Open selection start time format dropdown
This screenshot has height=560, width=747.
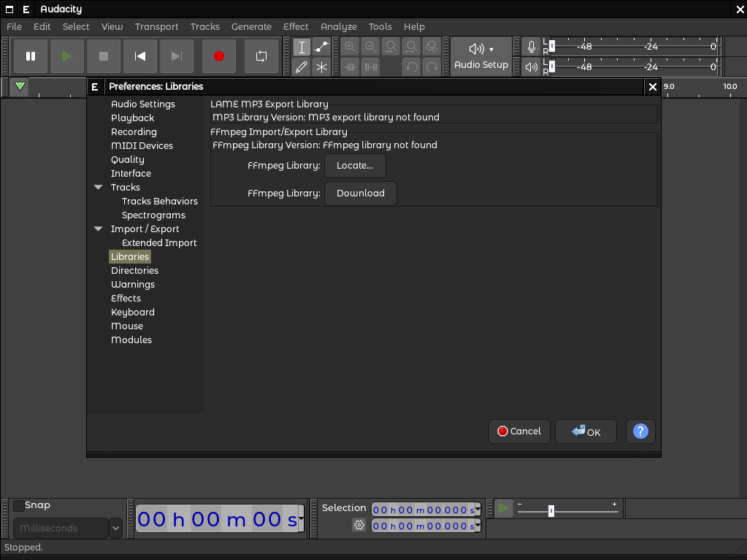pyautogui.click(x=478, y=510)
